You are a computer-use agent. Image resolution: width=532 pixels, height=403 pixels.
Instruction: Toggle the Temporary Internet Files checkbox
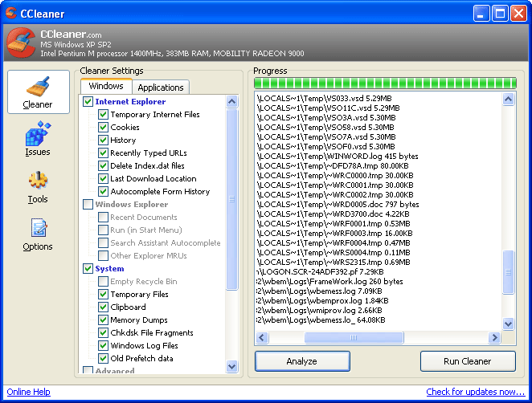click(x=103, y=114)
